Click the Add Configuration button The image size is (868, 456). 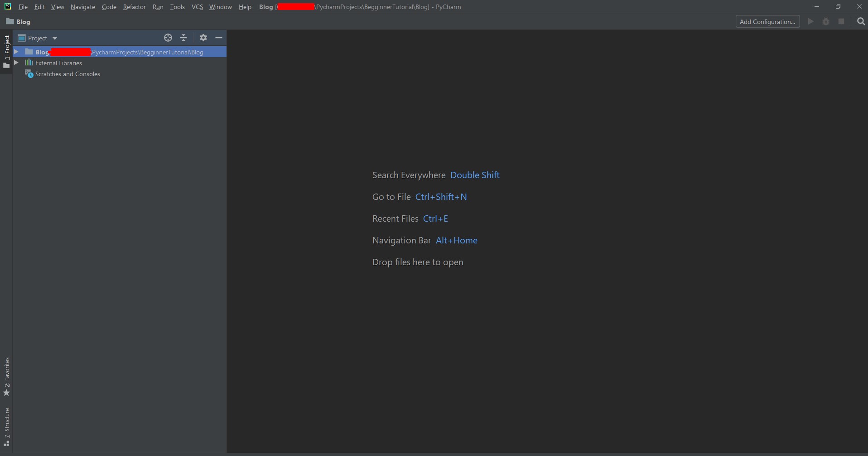pos(767,22)
